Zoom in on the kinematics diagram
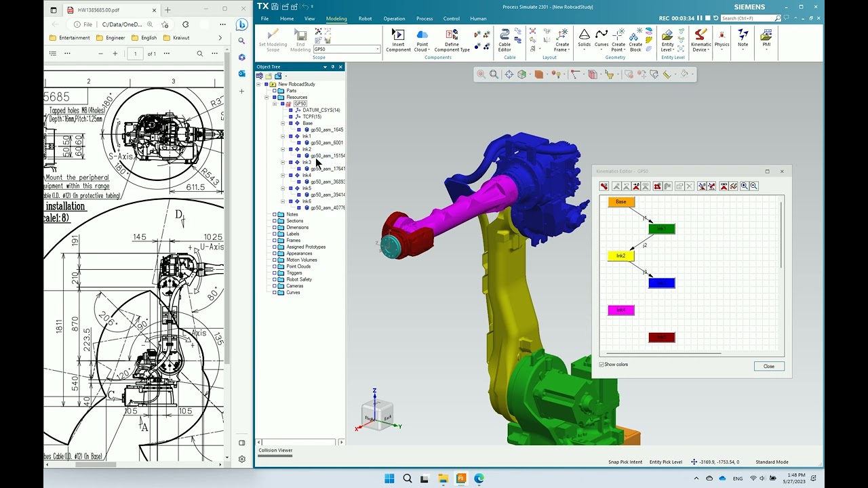This screenshot has height=488, width=868. coord(745,186)
